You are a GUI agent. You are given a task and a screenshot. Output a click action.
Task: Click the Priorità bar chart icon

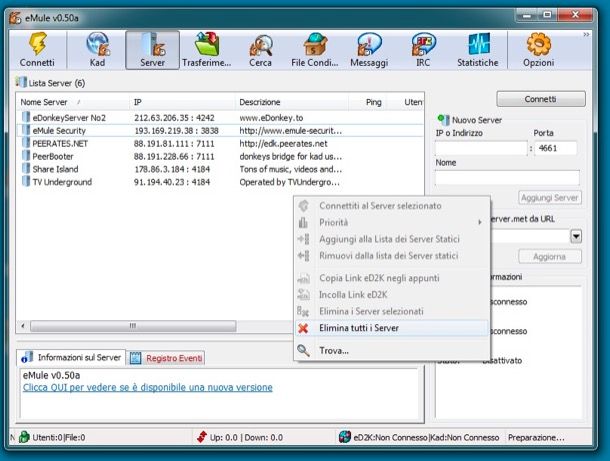pos(303,223)
